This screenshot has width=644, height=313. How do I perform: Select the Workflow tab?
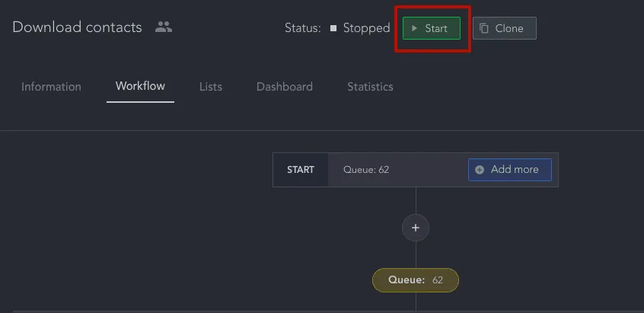(141, 86)
